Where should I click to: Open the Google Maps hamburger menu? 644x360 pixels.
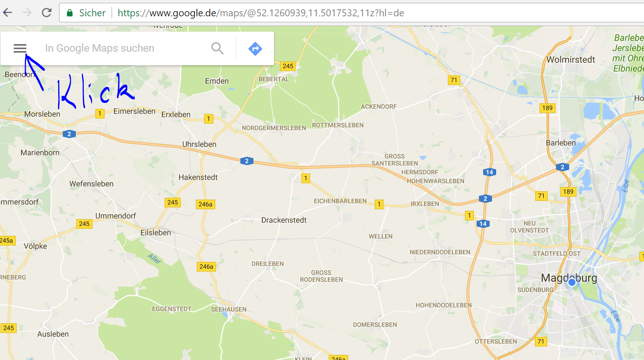20,48
